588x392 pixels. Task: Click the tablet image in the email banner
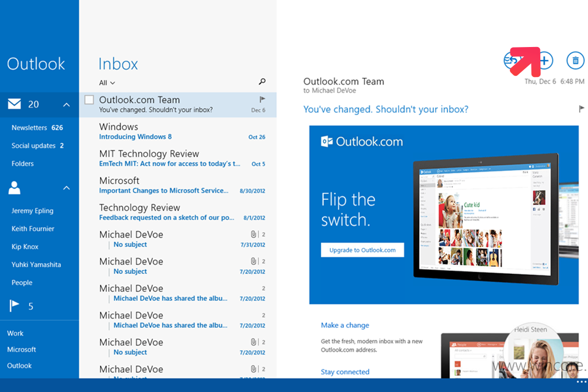tap(486, 219)
